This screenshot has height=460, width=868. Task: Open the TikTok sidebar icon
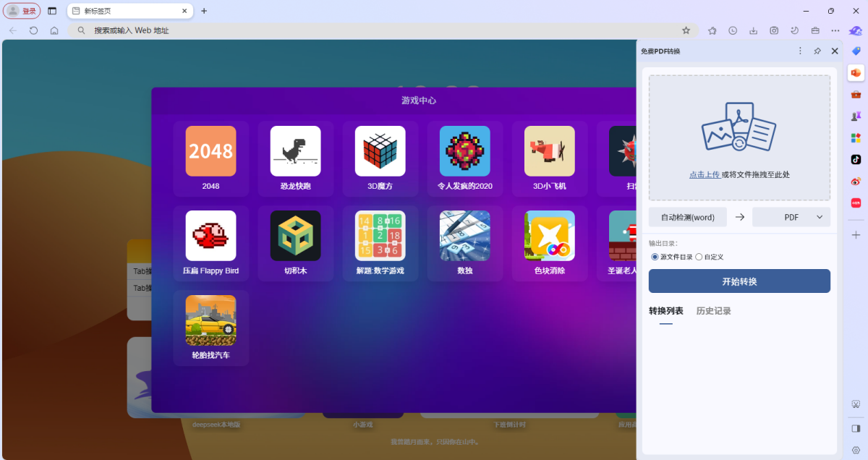(856, 159)
